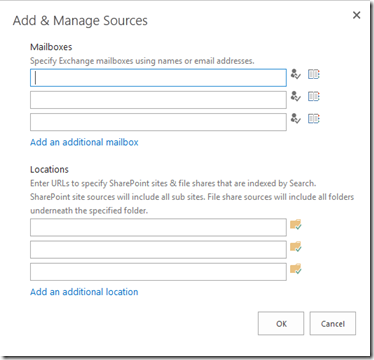The image size is (374, 360).
Task: Confirm sources with OK button
Action: (281, 323)
